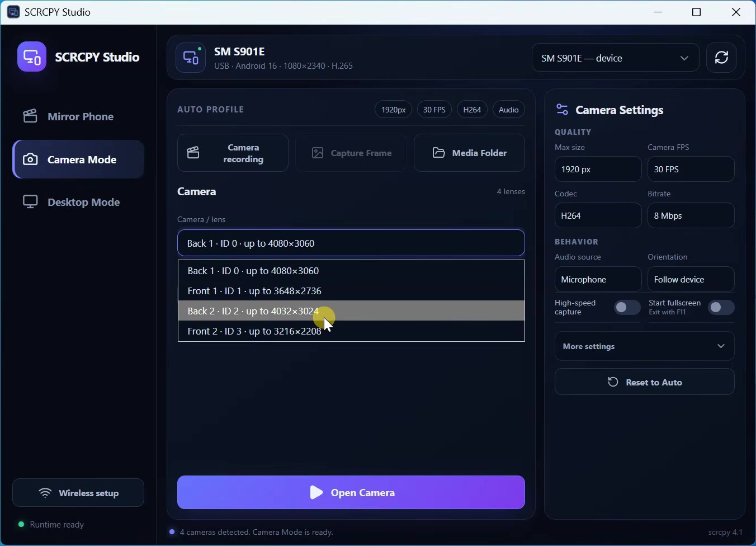Click the Open Camera play icon
Screen dimensions: 756x546
[x=316, y=492]
